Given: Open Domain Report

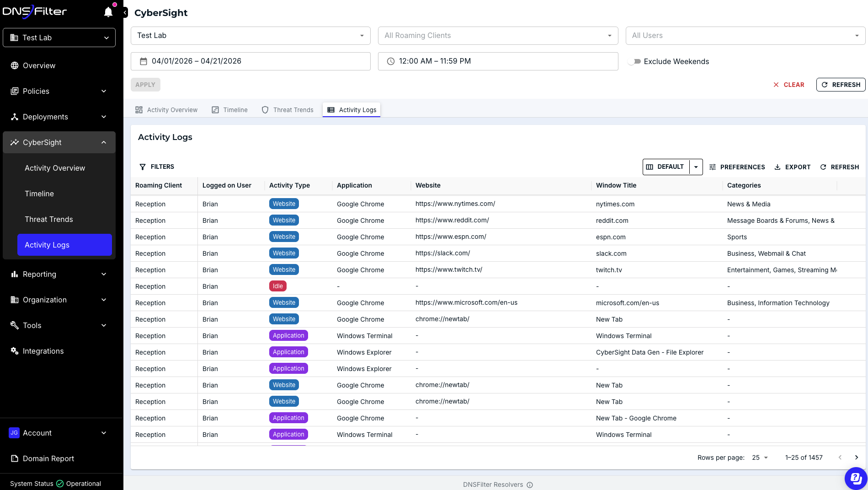Looking at the screenshot, I should coord(59,458).
